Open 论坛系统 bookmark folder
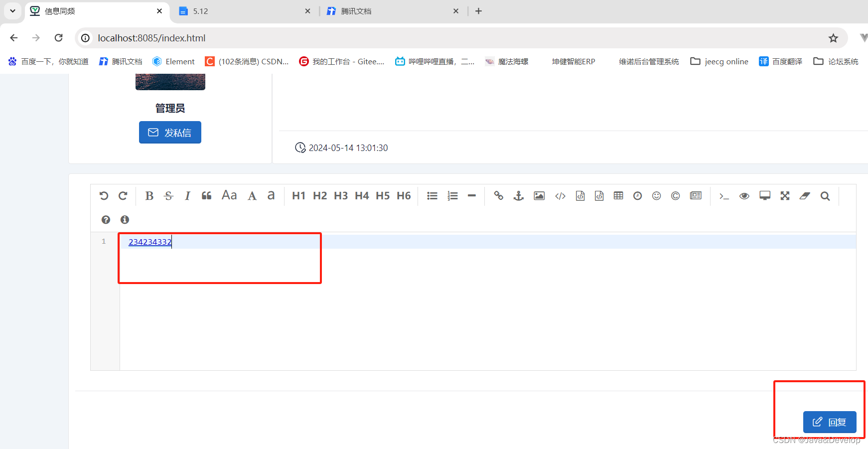 836,61
